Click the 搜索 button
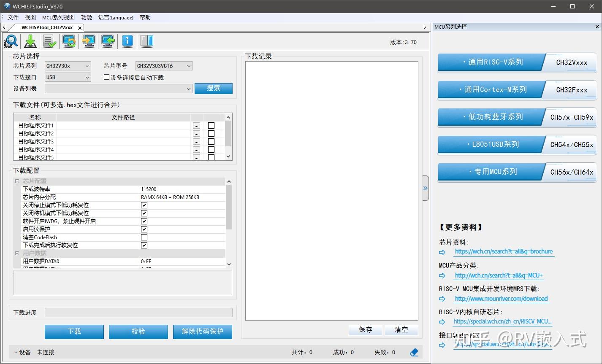Screen dimensions: 602x364 pos(213,88)
